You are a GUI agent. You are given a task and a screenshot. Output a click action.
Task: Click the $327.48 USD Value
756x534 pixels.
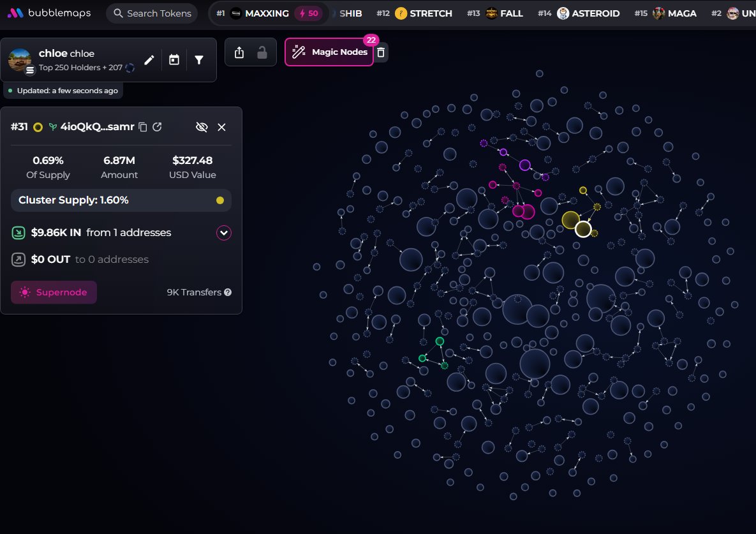coord(193,161)
